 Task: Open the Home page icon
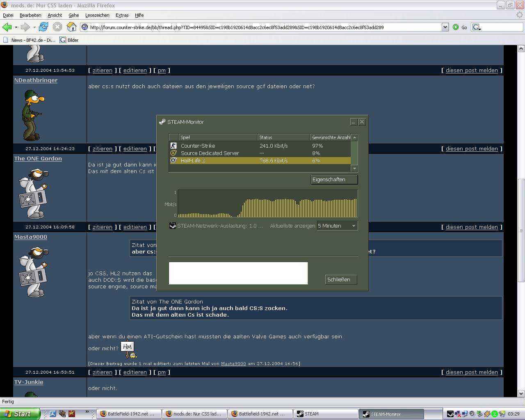[72, 27]
